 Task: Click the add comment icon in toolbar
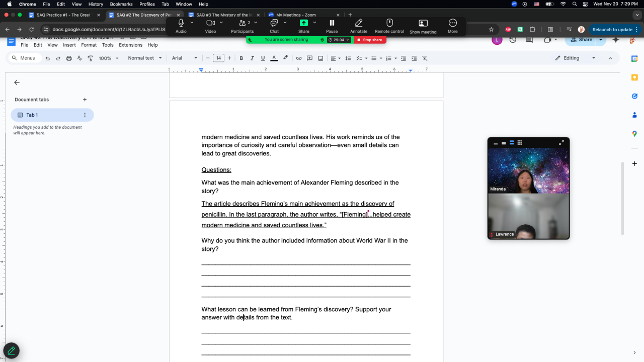pos(310,58)
